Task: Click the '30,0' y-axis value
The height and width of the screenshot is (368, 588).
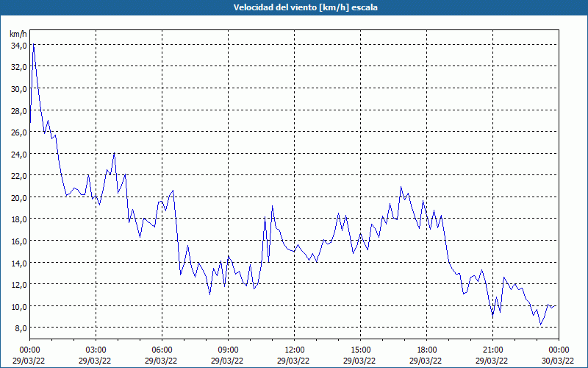Action: pyautogui.click(x=19, y=89)
